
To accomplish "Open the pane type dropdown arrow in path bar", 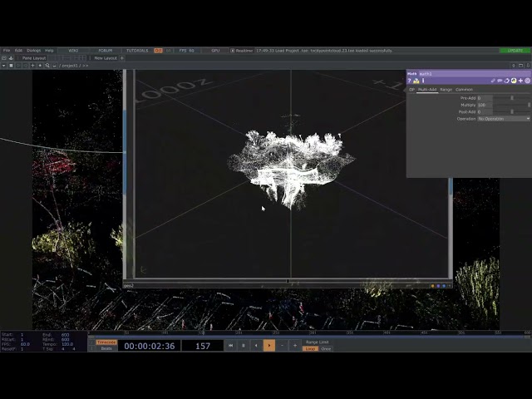I will coord(3,66).
